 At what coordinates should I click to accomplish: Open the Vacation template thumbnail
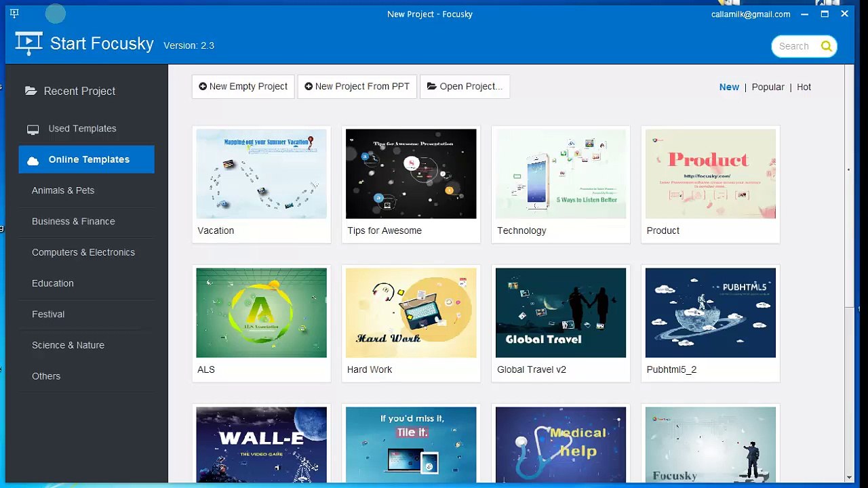261,174
